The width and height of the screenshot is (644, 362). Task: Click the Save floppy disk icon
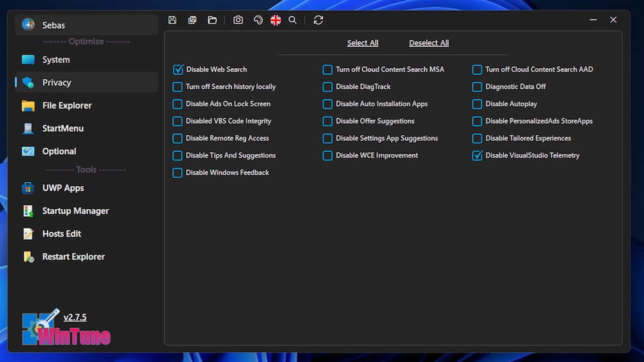tap(172, 20)
